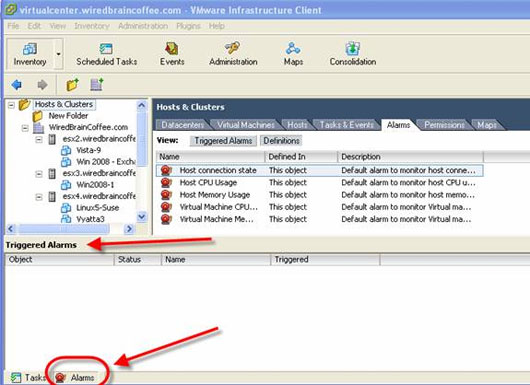Screen dimensions: 530x385
Task: Click the tree horizontal scroll left arrow
Action: tap(11, 229)
